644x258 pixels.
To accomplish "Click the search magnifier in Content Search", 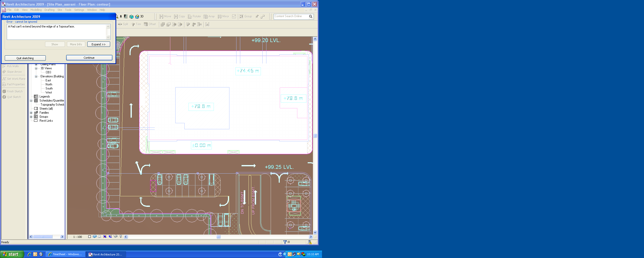I will (311, 17).
